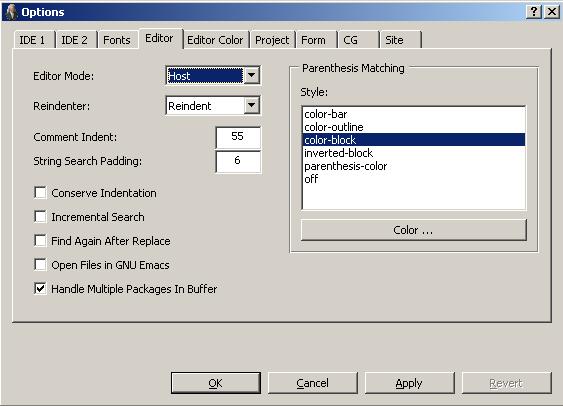Click the Comment Indent field
The width and height of the screenshot is (563, 406).
[238, 137]
